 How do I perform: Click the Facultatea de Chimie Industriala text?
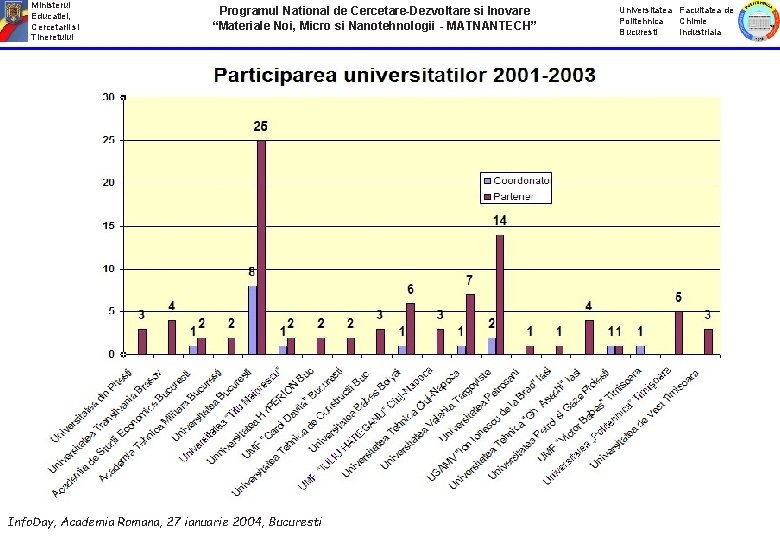point(706,21)
